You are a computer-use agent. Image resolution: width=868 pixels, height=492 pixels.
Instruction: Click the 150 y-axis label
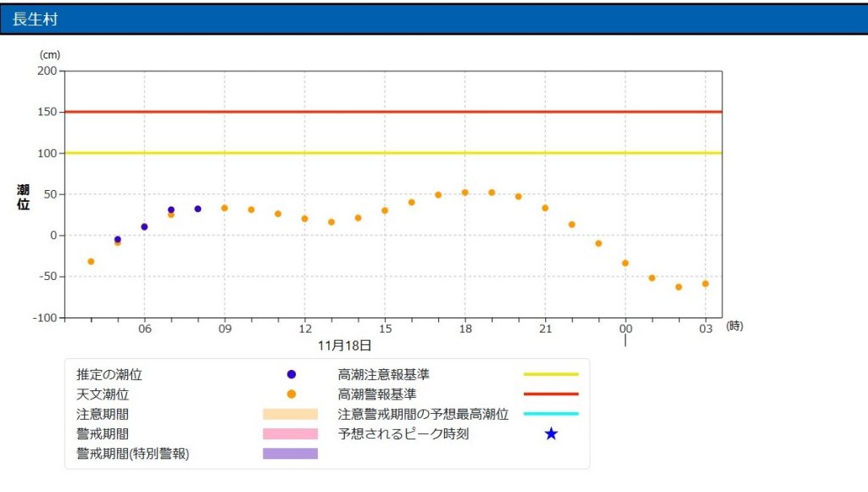click(x=47, y=112)
